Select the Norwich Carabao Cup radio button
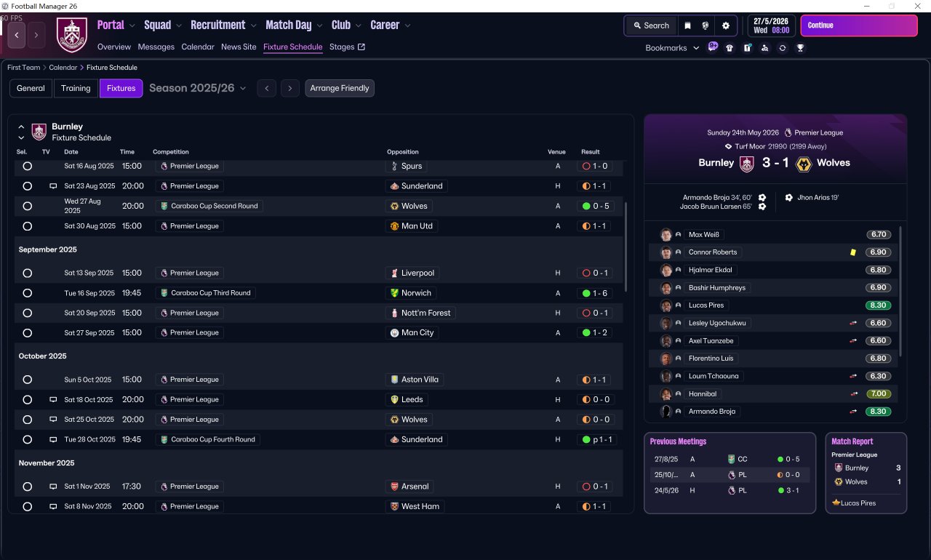 click(x=28, y=293)
